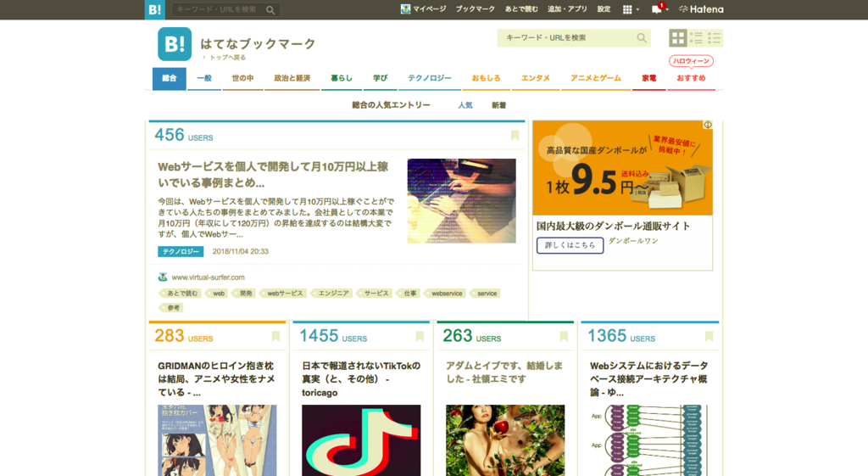The image size is (868, 476).
Task: Bookmark the 283 users entry
Action: (275, 336)
